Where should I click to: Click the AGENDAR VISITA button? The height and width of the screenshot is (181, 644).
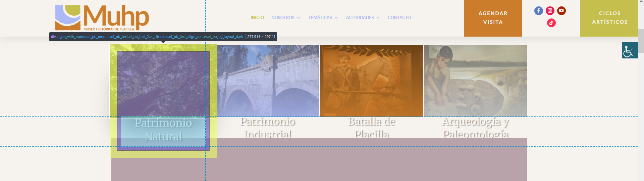click(493, 18)
